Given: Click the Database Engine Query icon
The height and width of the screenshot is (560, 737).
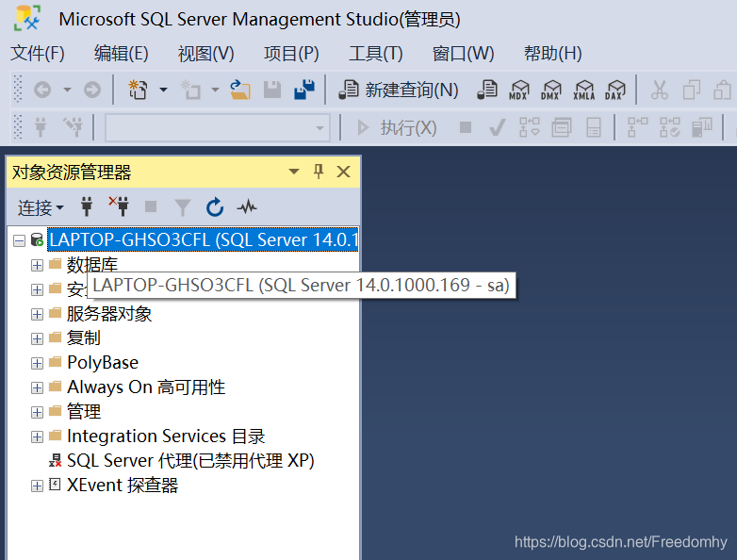Looking at the screenshot, I should click(487, 90).
